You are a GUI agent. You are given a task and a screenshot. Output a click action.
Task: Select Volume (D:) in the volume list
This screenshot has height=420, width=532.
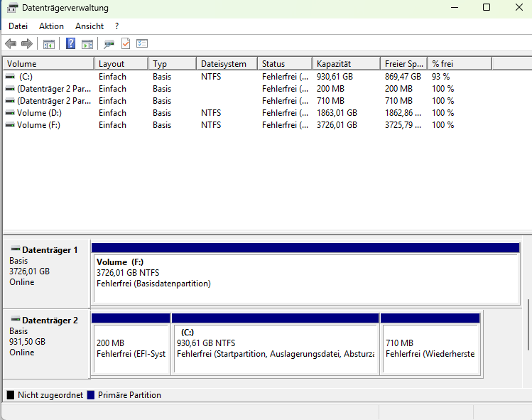click(248, 113)
